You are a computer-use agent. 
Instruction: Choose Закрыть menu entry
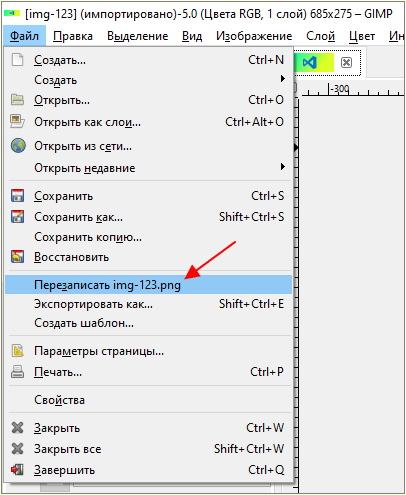(149, 428)
